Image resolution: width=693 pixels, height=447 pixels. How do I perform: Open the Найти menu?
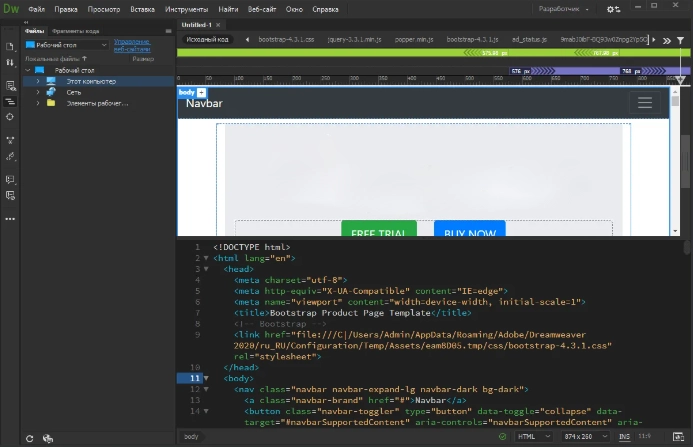coord(228,9)
